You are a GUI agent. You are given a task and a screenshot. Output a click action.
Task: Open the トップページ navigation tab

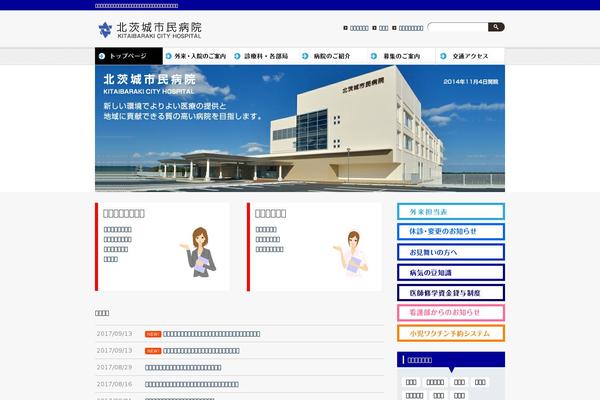129,56
